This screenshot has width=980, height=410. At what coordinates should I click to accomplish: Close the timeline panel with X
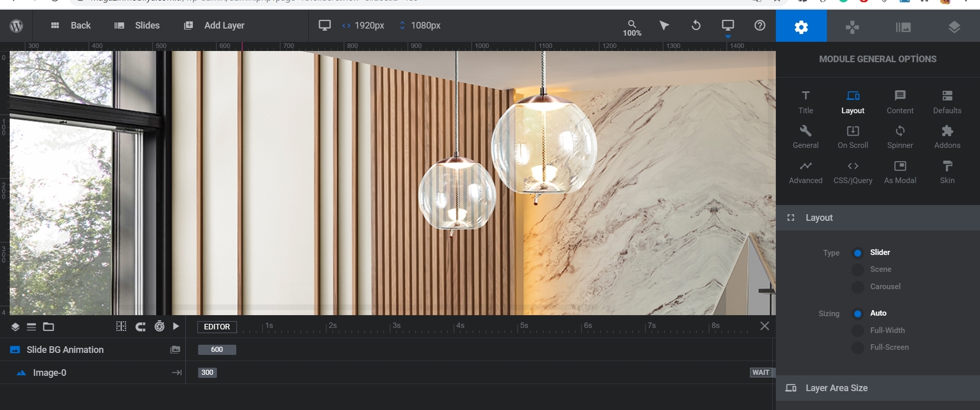pyautogui.click(x=765, y=326)
